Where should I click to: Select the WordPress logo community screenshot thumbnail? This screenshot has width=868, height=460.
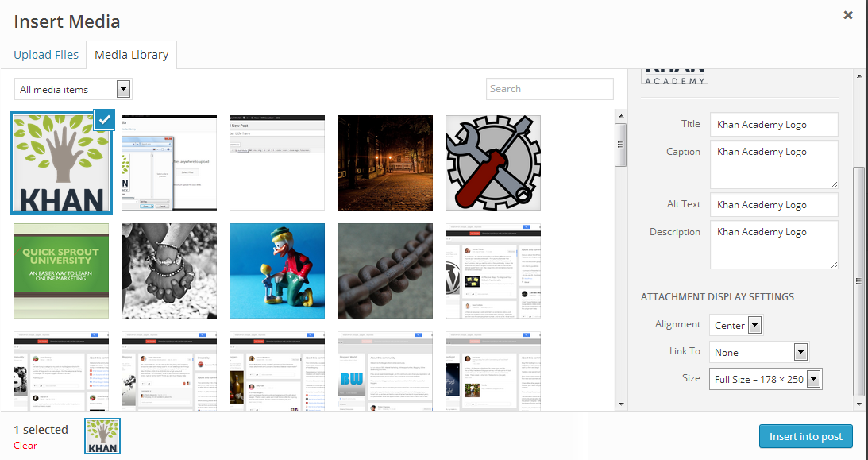[x=493, y=271]
